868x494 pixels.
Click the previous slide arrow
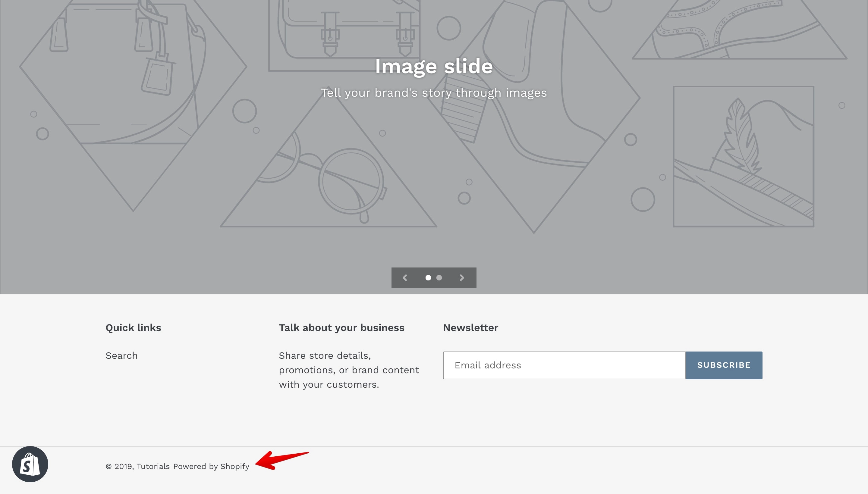point(405,278)
